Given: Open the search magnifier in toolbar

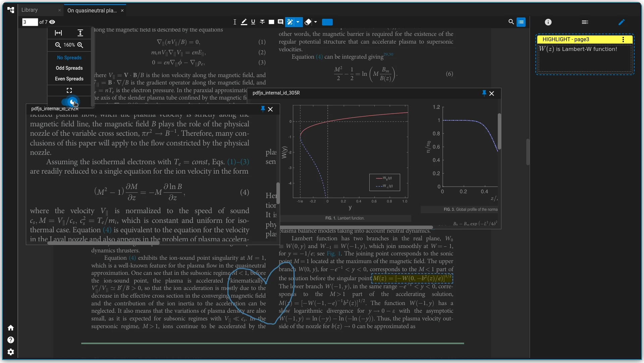Looking at the screenshot, I should click(x=511, y=22).
